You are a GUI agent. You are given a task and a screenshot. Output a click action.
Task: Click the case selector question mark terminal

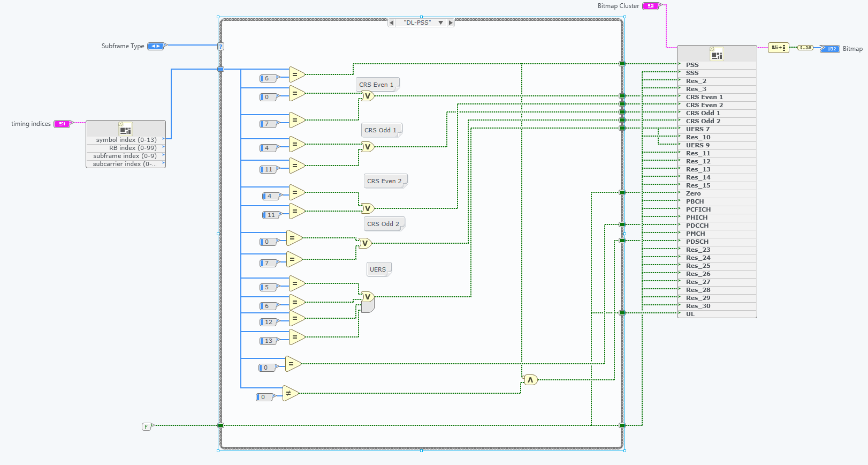[x=220, y=47]
